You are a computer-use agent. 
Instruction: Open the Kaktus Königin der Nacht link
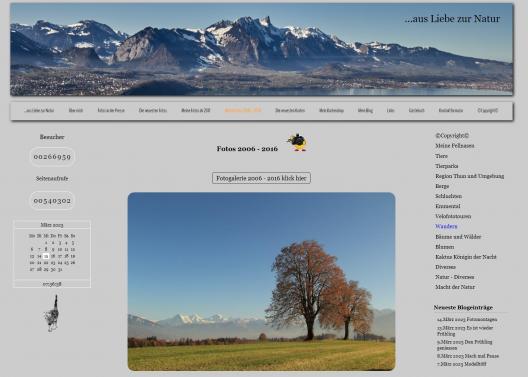click(466, 257)
